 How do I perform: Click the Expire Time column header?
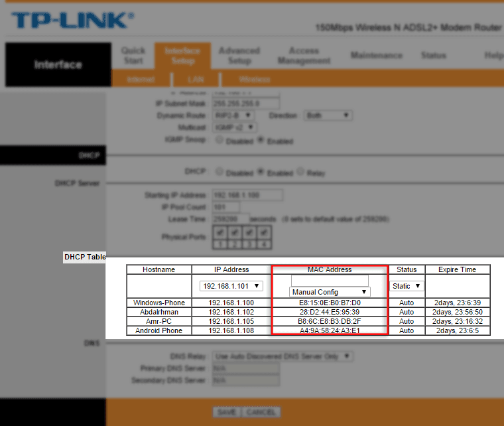tap(458, 269)
